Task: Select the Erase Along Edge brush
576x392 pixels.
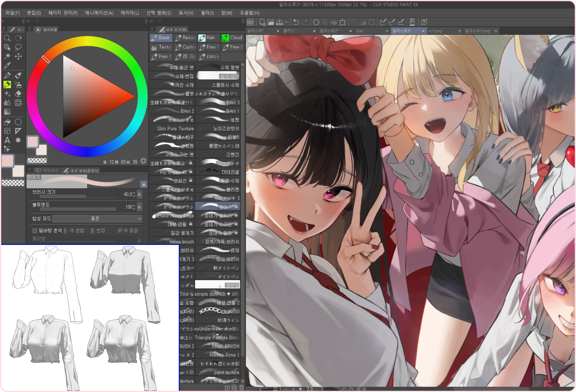Action: click(172, 216)
